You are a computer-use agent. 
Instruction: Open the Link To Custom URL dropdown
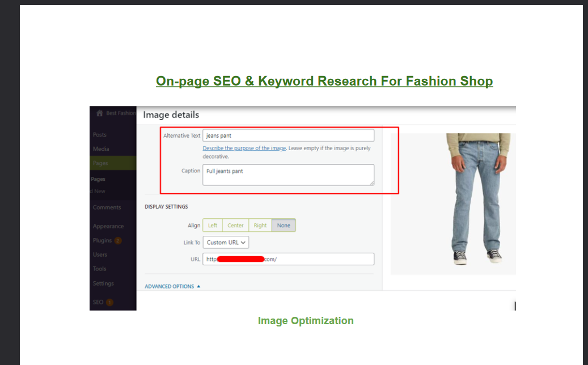pyautogui.click(x=226, y=243)
